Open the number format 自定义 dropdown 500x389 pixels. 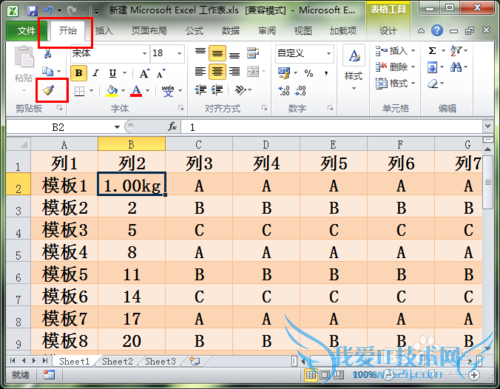[x=329, y=53]
